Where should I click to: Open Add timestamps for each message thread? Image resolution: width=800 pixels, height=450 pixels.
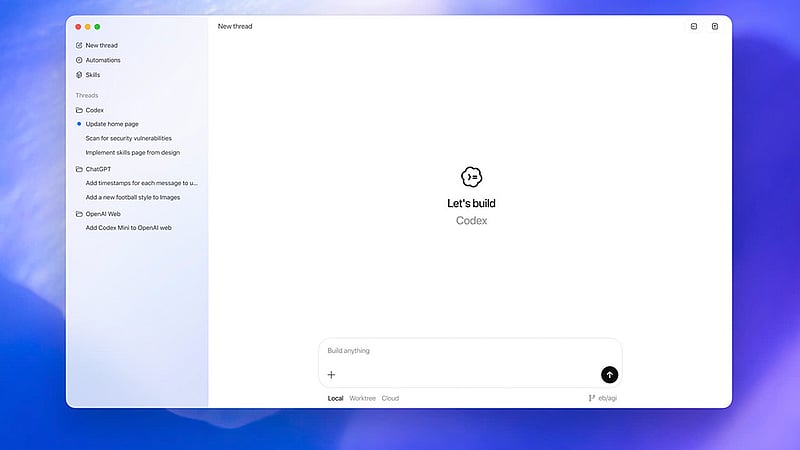tap(141, 183)
